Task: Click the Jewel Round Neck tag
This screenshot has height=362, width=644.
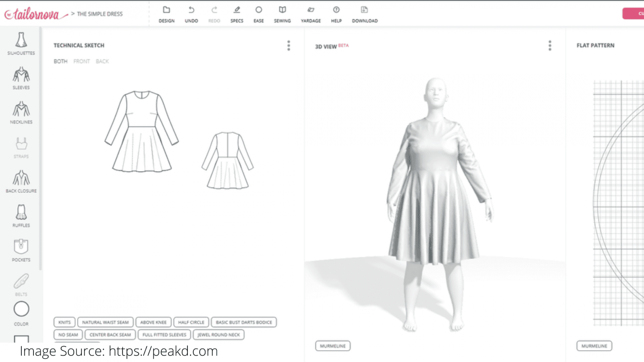Action: tap(218, 335)
